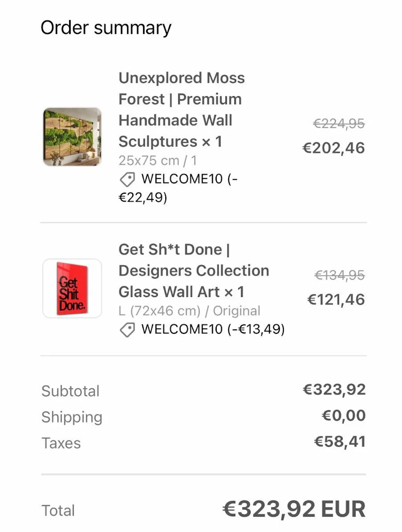Click the crossed-out €224,95 original price
The width and height of the screenshot is (402, 532).
tap(339, 124)
